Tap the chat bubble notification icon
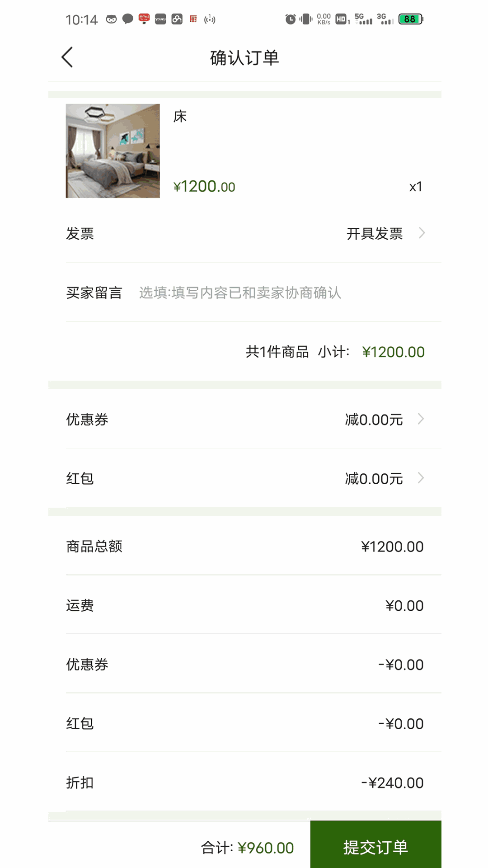Screen dimensions: 488x868 (x=128, y=19)
